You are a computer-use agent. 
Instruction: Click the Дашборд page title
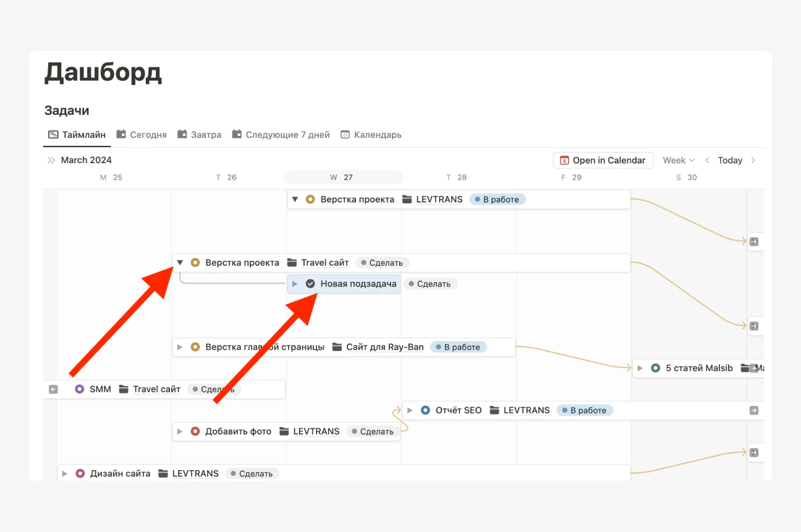point(103,73)
